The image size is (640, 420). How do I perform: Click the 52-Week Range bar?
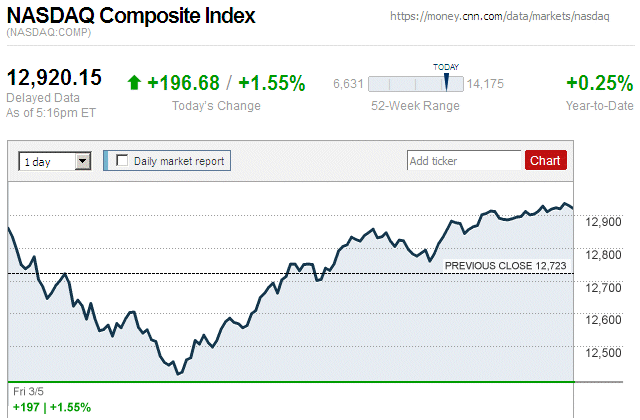(415, 83)
